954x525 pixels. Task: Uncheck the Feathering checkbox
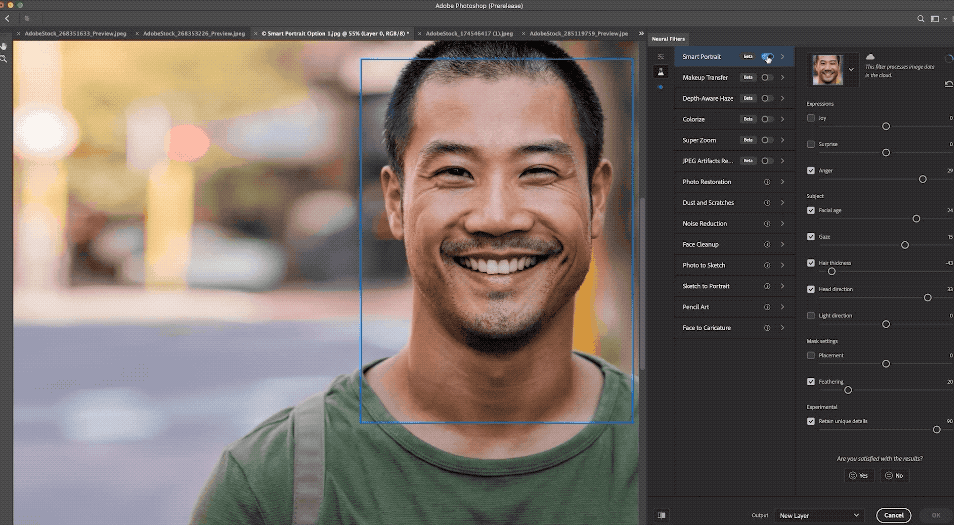(x=811, y=382)
